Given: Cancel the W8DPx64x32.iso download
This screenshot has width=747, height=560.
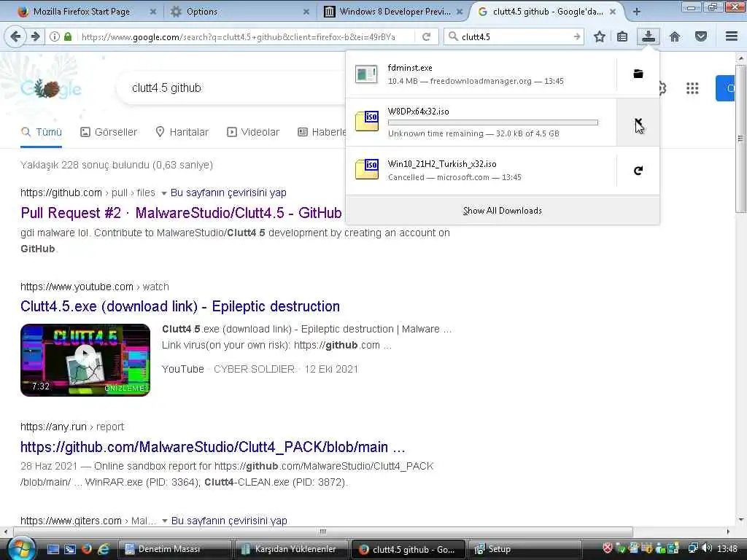Looking at the screenshot, I should (638, 122).
